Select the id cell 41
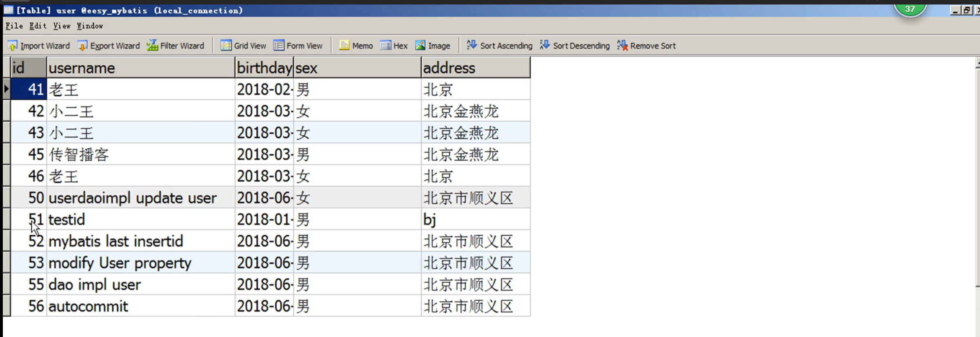 pyautogui.click(x=29, y=89)
